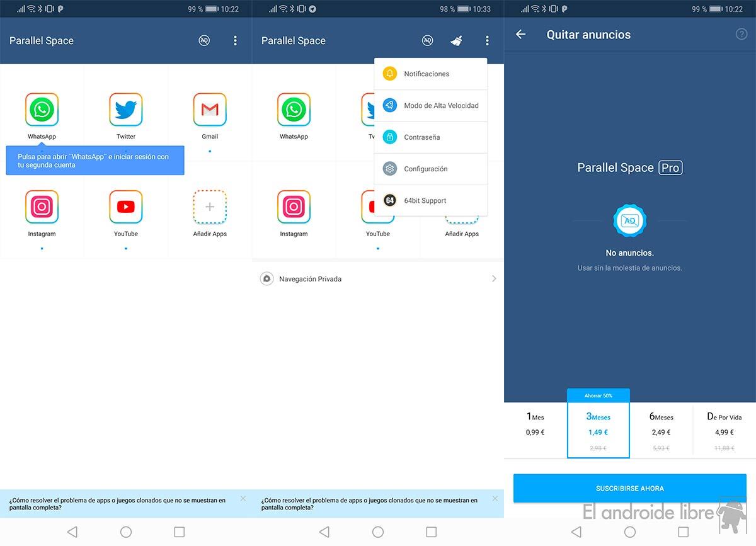Go back from Quitar anuncios screen

coord(520,35)
